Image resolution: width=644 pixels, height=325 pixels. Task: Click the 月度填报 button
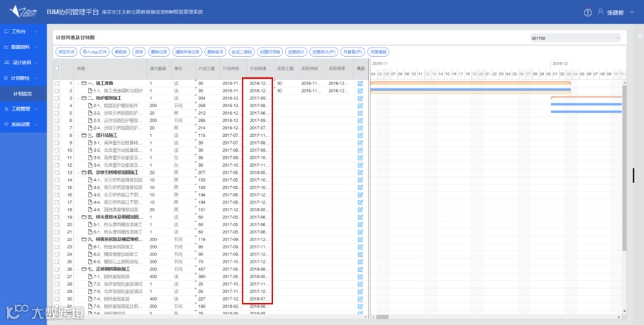coord(378,53)
